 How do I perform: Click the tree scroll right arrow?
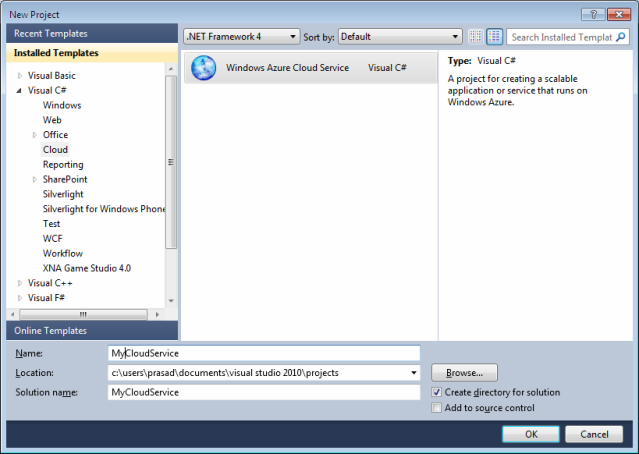point(157,315)
